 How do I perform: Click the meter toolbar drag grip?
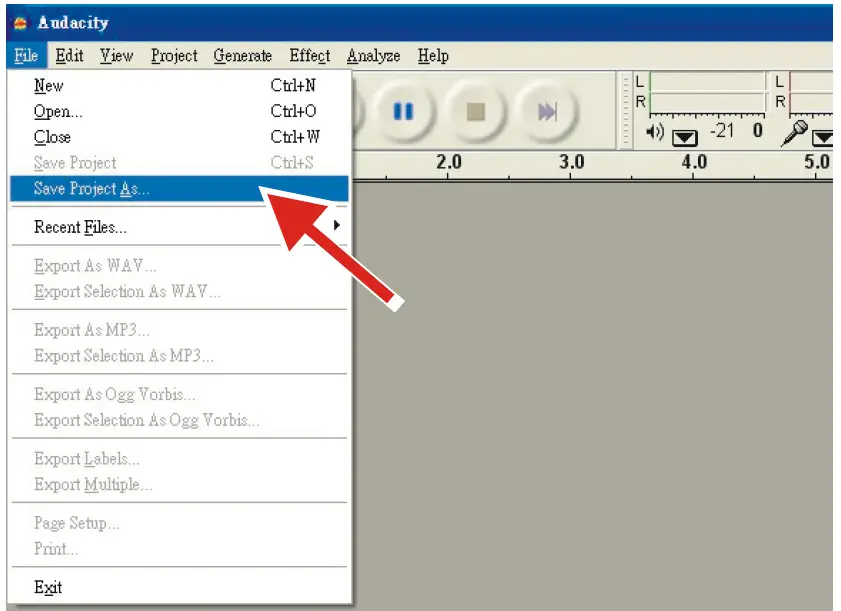click(x=625, y=111)
